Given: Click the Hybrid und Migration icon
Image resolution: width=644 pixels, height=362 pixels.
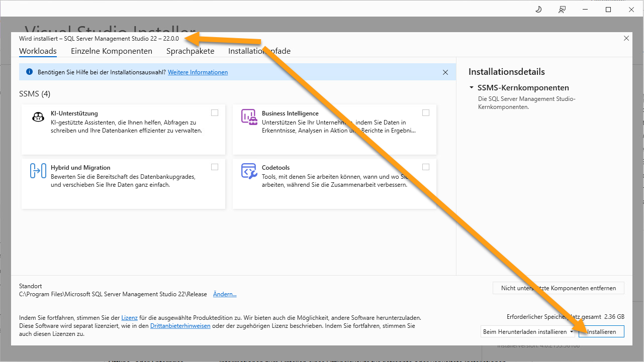Looking at the screenshot, I should pos(38,171).
